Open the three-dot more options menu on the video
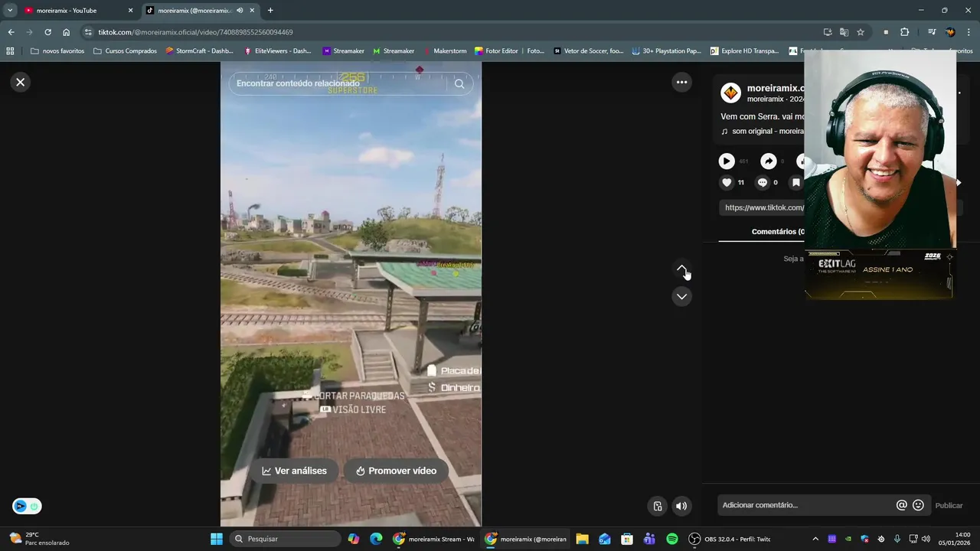Image resolution: width=980 pixels, height=551 pixels. point(681,82)
